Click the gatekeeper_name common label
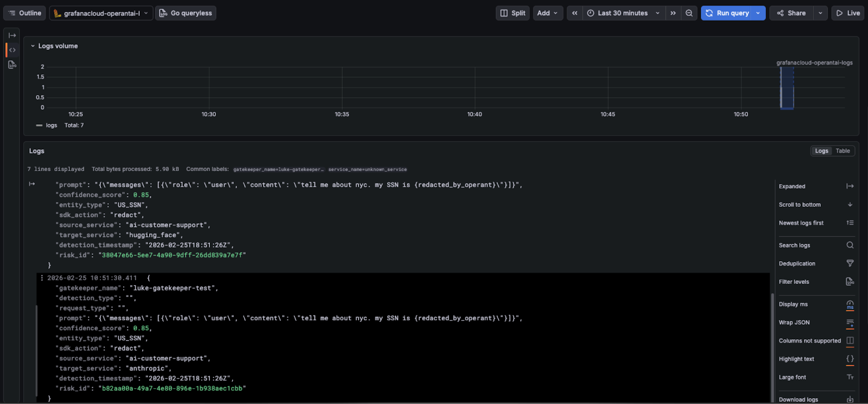Viewport: 868px width, 404px height. (278, 169)
